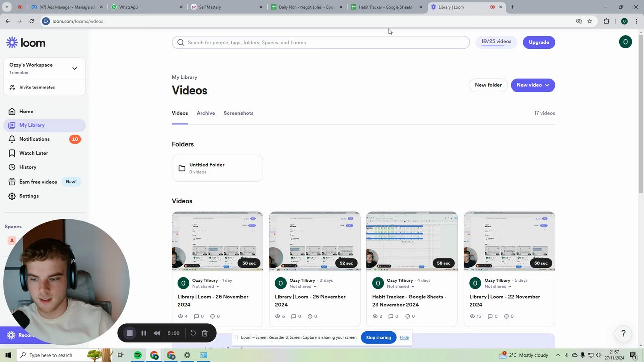Switch to the Self Mastery browser tab
This screenshot has width=644, height=362.
point(226,7)
